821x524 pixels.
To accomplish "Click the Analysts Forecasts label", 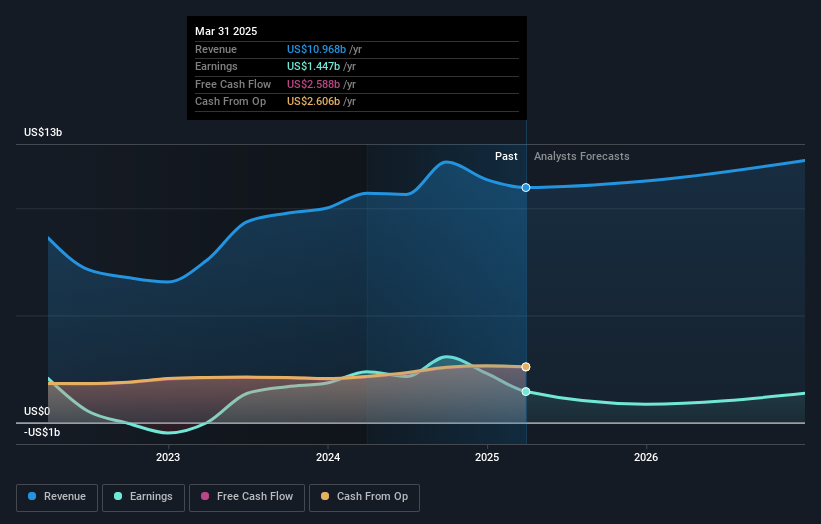I will tap(582, 156).
